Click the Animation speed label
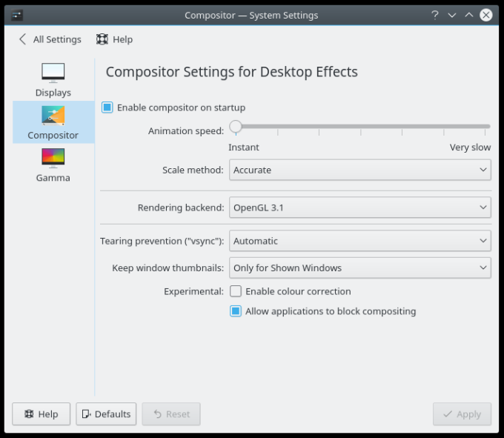Screen dimensions: 504x438 (x=186, y=131)
